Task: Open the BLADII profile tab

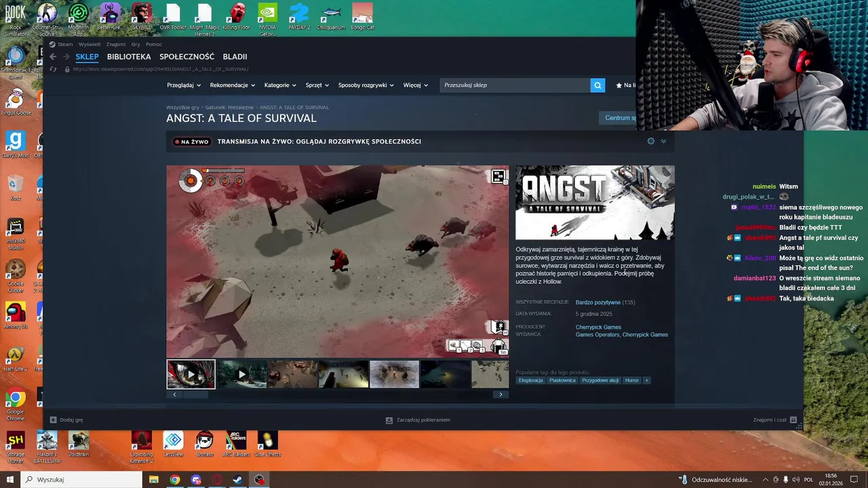Action: coord(235,57)
